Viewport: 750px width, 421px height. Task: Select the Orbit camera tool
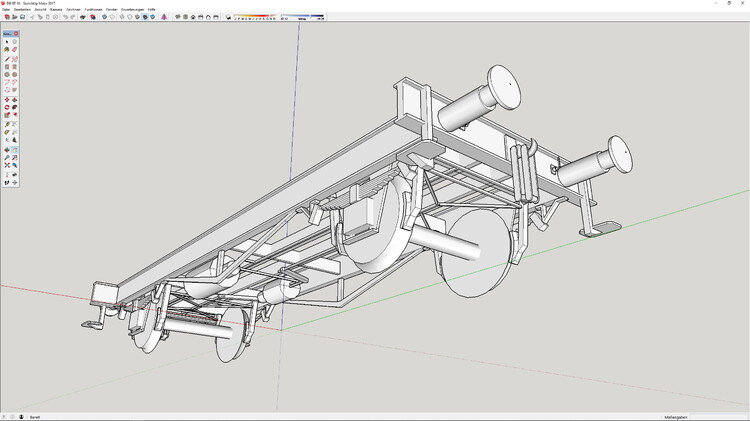[7, 150]
